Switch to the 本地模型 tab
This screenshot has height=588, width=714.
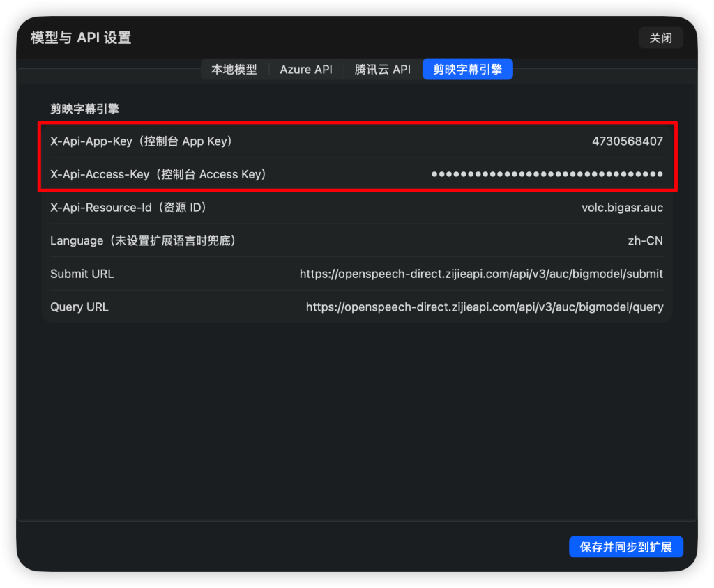click(x=234, y=70)
